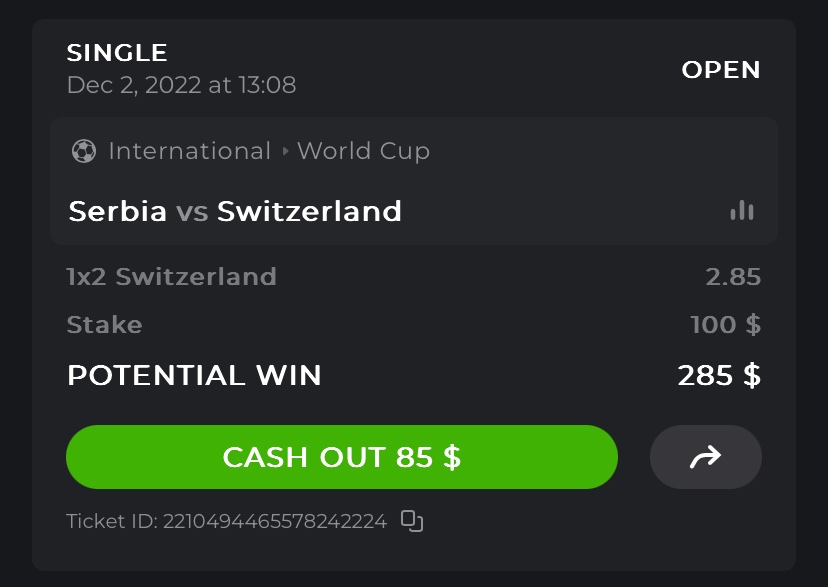828x587 pixels.
Task: Share the bet using arrow button
Action: pyautogui.click(x=705, y=458)
